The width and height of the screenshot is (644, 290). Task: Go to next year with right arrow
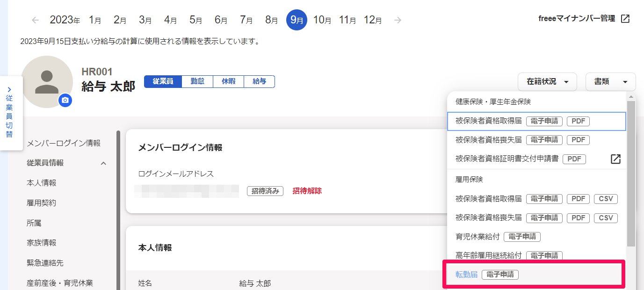tap(398, 20)
